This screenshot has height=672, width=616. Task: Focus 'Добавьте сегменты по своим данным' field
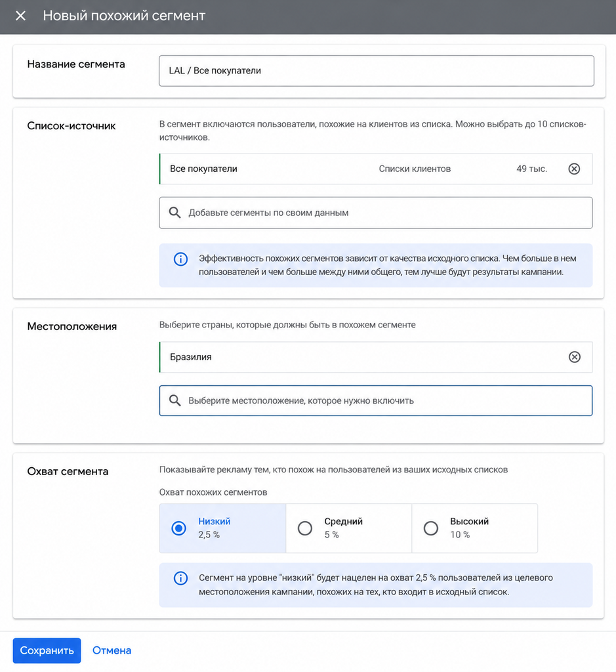pyautogui.click(x=376, y=213)
